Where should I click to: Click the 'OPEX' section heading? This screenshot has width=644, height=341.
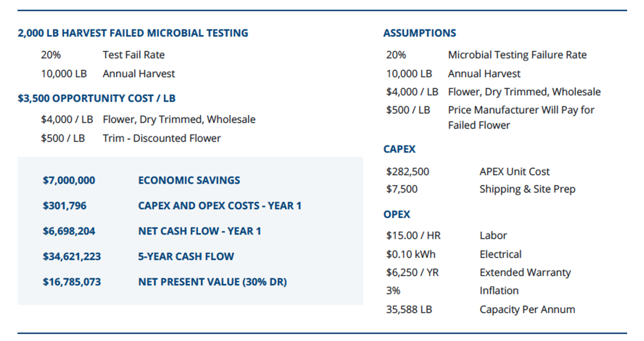[x=397, y=214]
